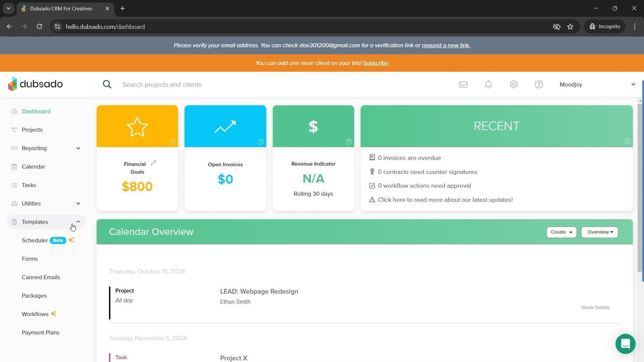644x362 pixels.
Task: Go to Projects in the sidebar
Action: 32,130
